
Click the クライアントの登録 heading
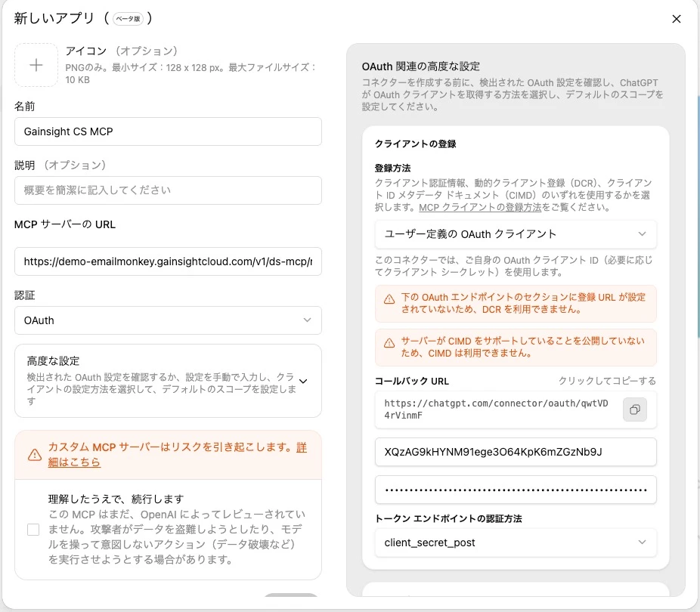(415, 144)
